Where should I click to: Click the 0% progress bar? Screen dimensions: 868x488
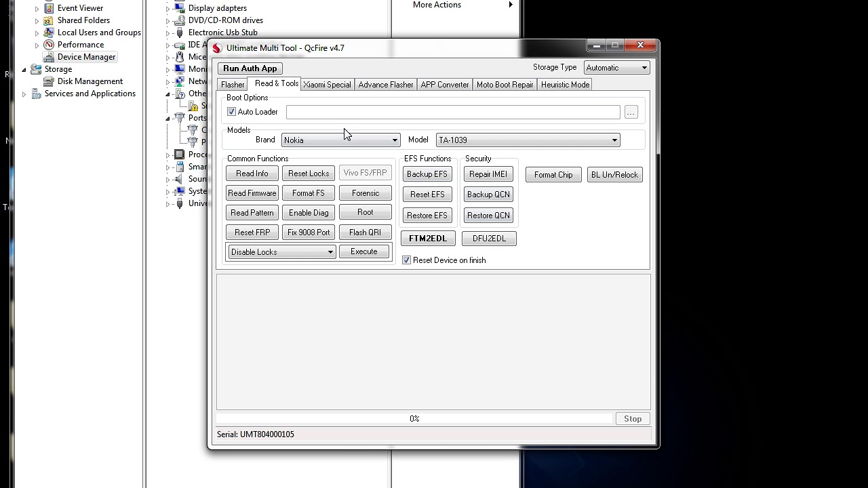(x=414, y=419)
